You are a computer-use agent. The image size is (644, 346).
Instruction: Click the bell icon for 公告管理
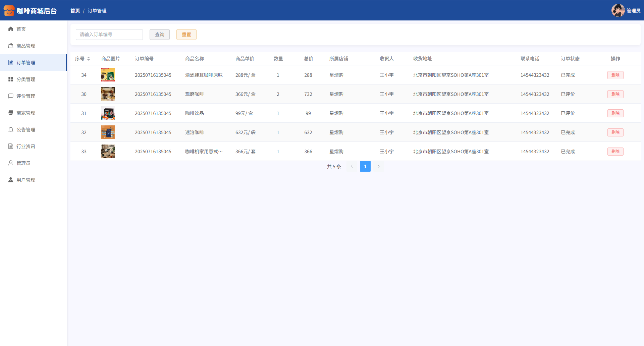click(x=11, y=130)
